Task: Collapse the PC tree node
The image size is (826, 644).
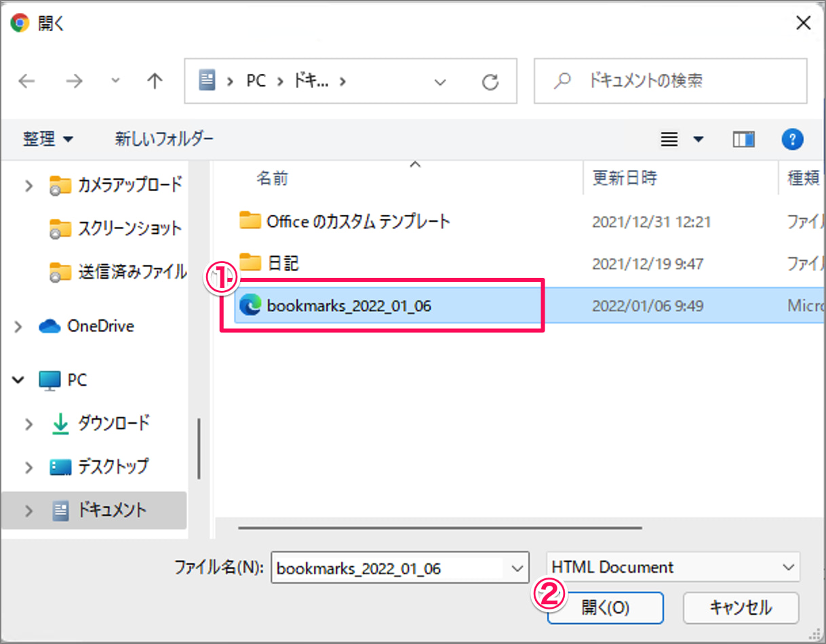Action: tap(18, 380)
